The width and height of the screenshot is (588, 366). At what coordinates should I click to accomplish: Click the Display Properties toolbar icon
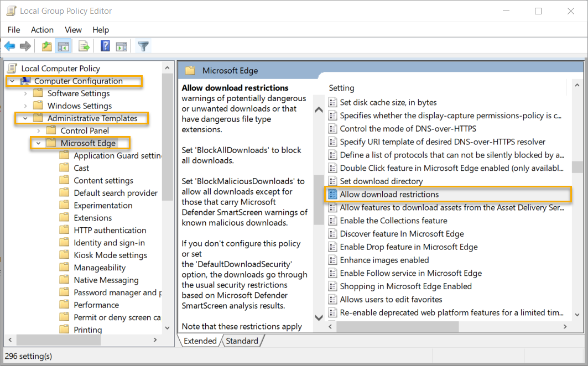coord(123,46)
